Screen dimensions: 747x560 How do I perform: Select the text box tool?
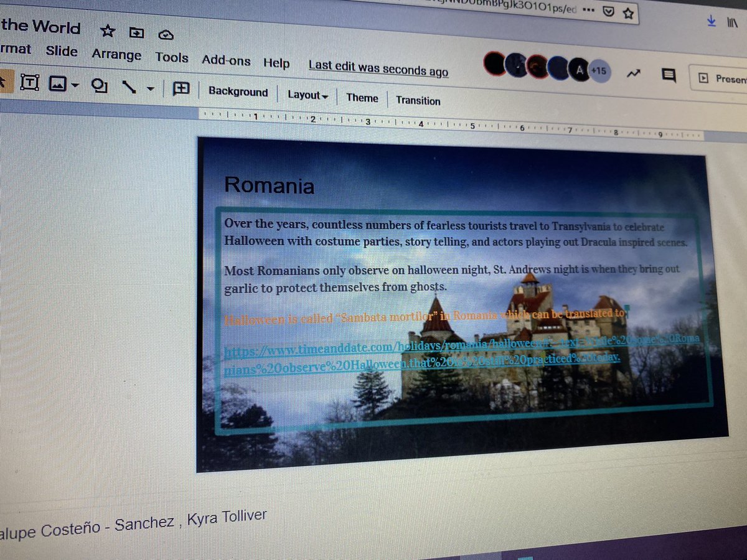tap(30, 82)
